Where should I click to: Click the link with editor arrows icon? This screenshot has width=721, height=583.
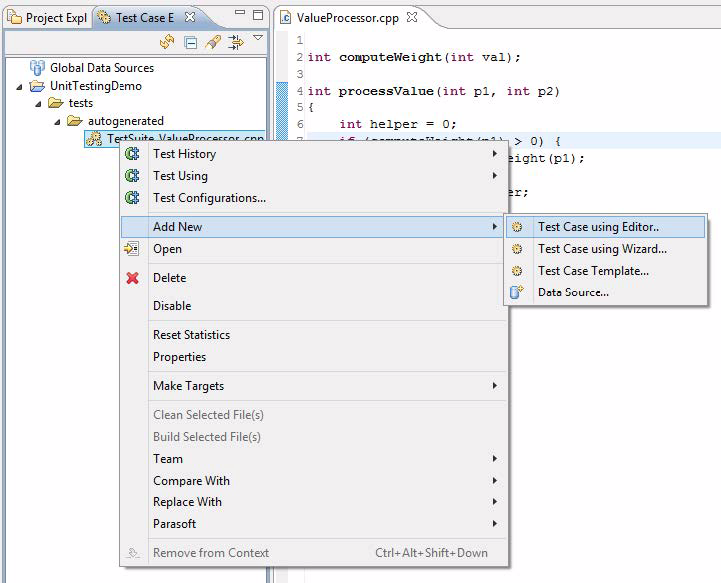(236, 42)
